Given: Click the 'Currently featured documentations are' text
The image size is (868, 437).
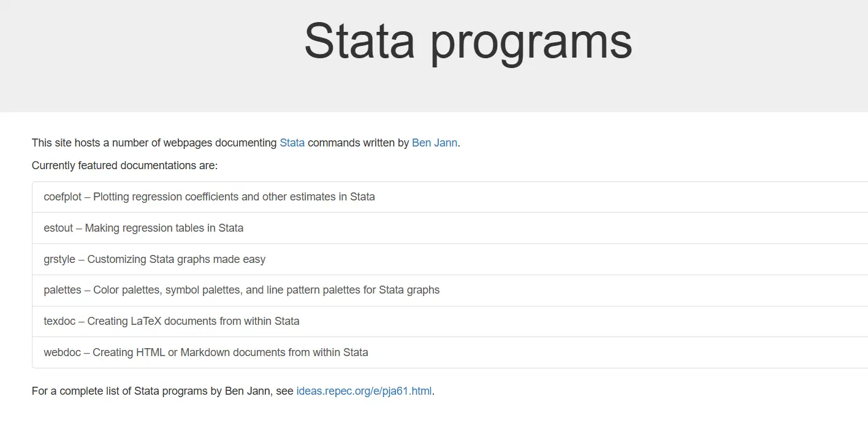Looking at the screenshot, I should [124, 165].
